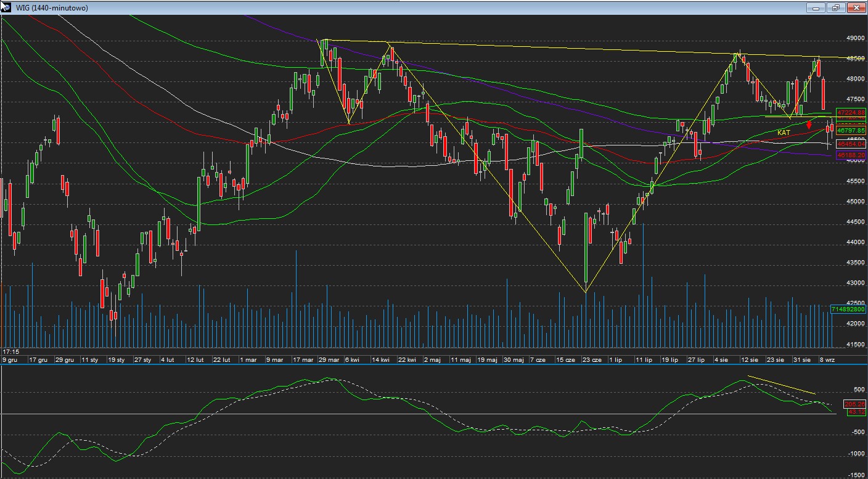Select the yellow KAT text annotation
This screenshot has width=868, height=479.
tap(784, 133)
